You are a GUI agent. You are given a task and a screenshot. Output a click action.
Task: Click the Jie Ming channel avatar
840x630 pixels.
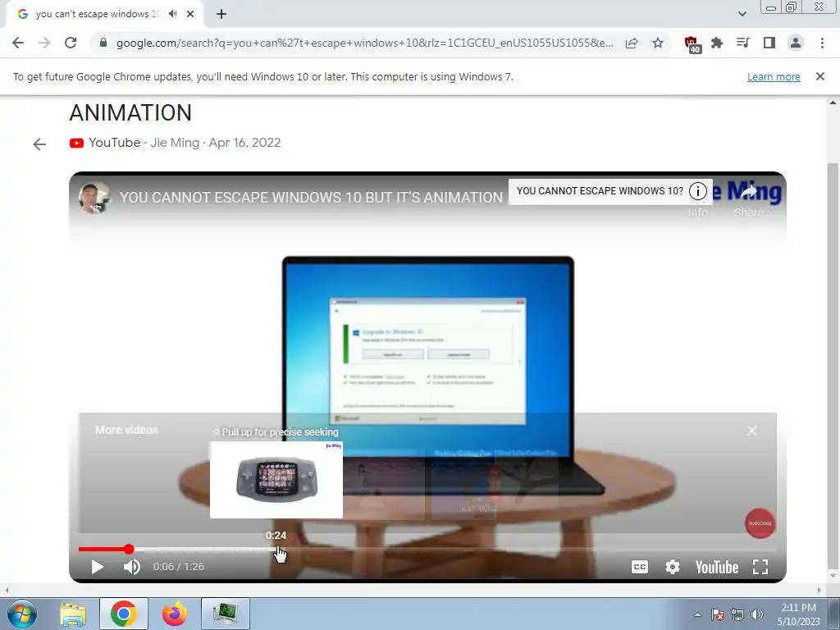point(94,197)
